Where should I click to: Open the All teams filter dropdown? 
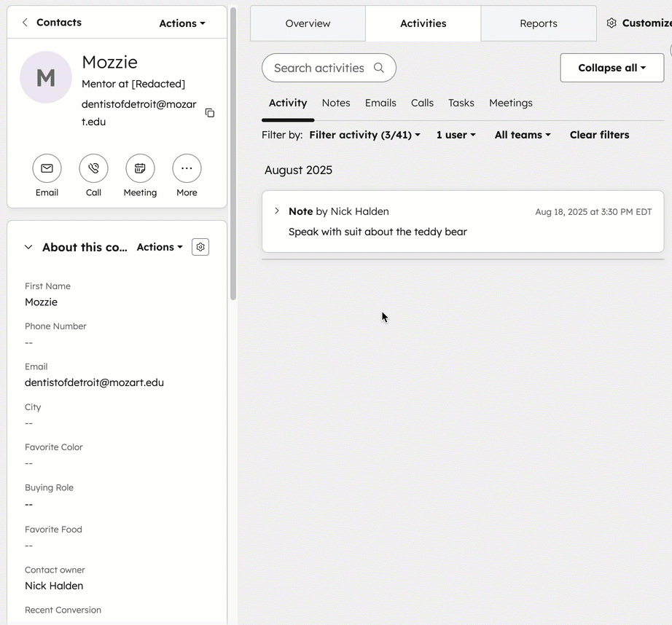(x=523, y=135)
